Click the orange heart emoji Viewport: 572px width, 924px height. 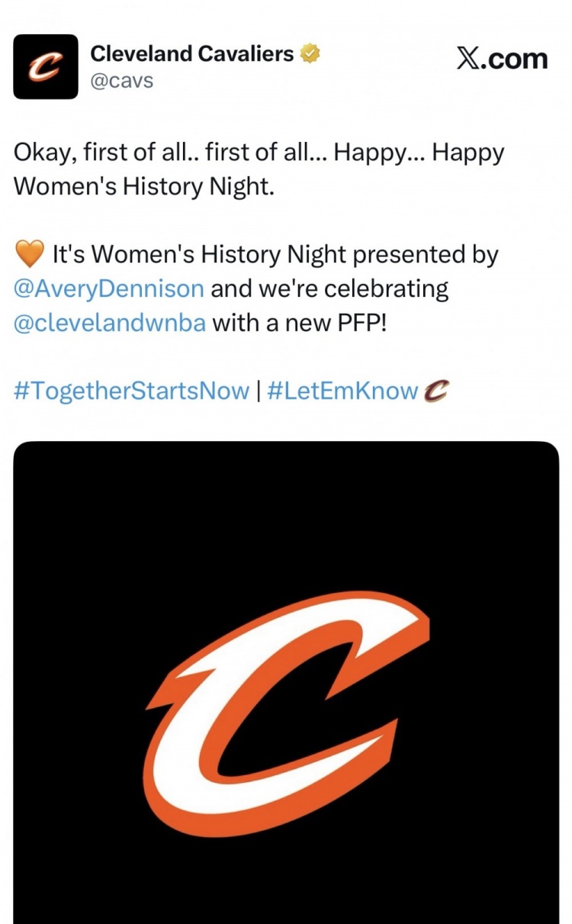[29, 255]
